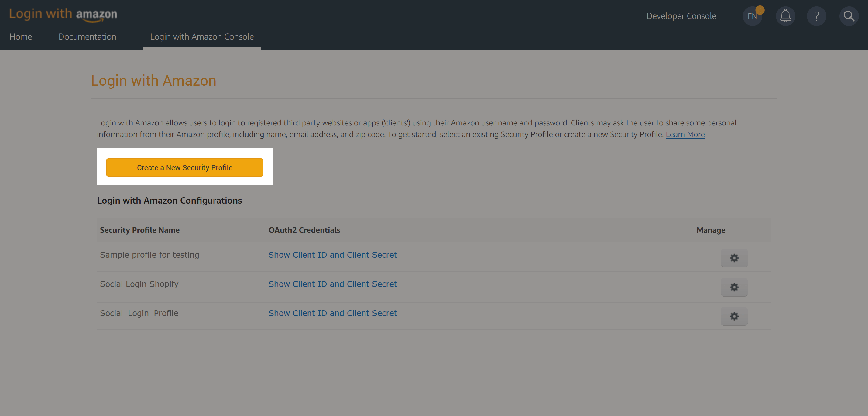
Task: Show Client ID and Secret for Social Login Shopify
Action: pyautogui.click(x=333, y=284)
